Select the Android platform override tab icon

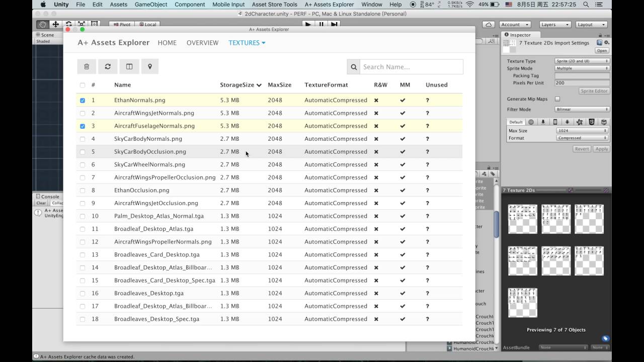pyautogui.click(x=567, y=122)
